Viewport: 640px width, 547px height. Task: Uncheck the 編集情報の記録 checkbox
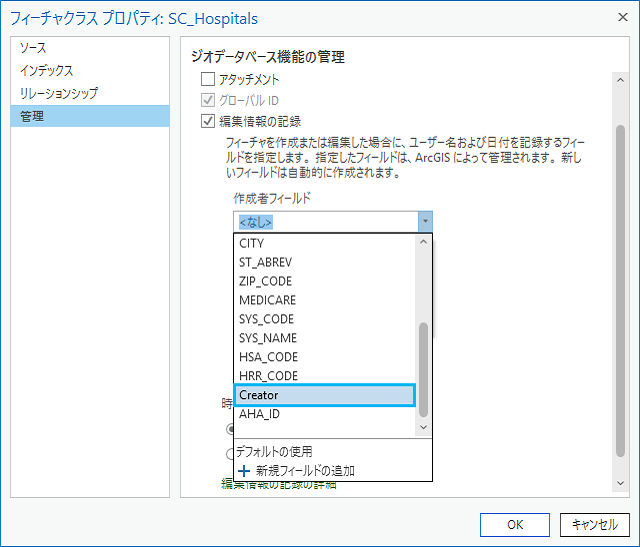tap(208, 122)
